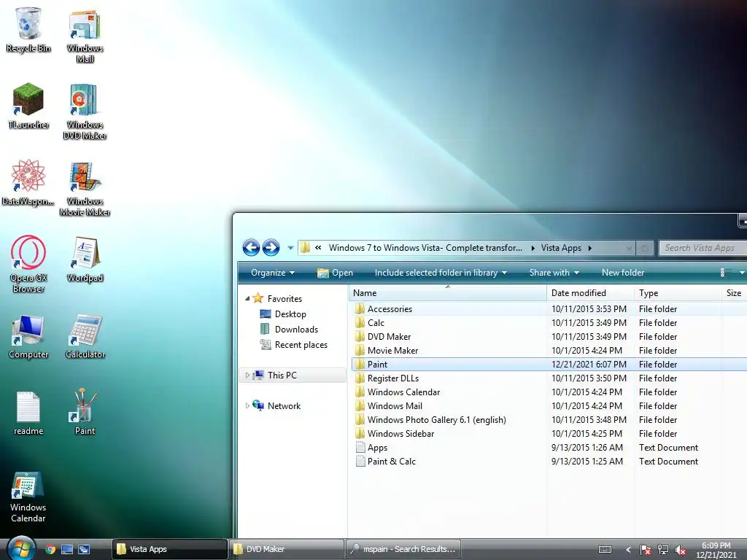Expand the This PC tree node

(x=247, y=376)
